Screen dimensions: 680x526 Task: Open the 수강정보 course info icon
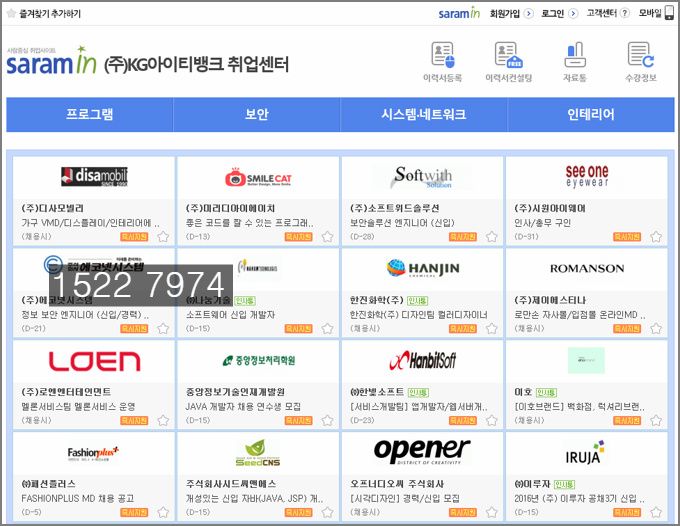click(x=641, y=55)
